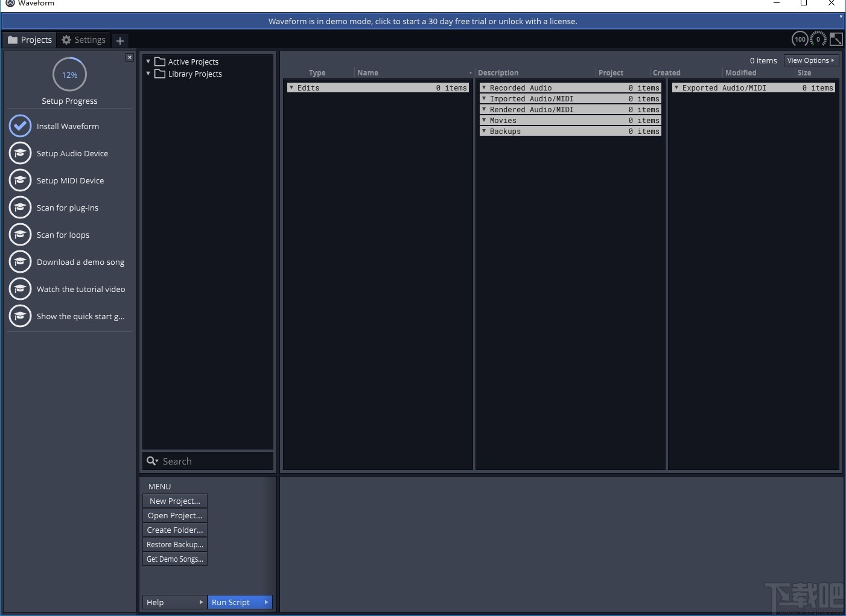
Task: Click the Scan for plug-ins tutorial icon
Action: pos(20,208)
